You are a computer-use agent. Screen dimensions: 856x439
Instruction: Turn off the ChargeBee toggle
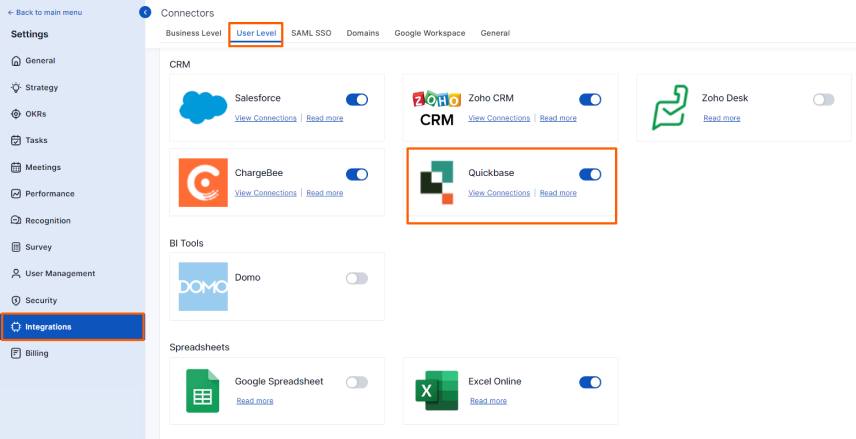tap(357, 174)
